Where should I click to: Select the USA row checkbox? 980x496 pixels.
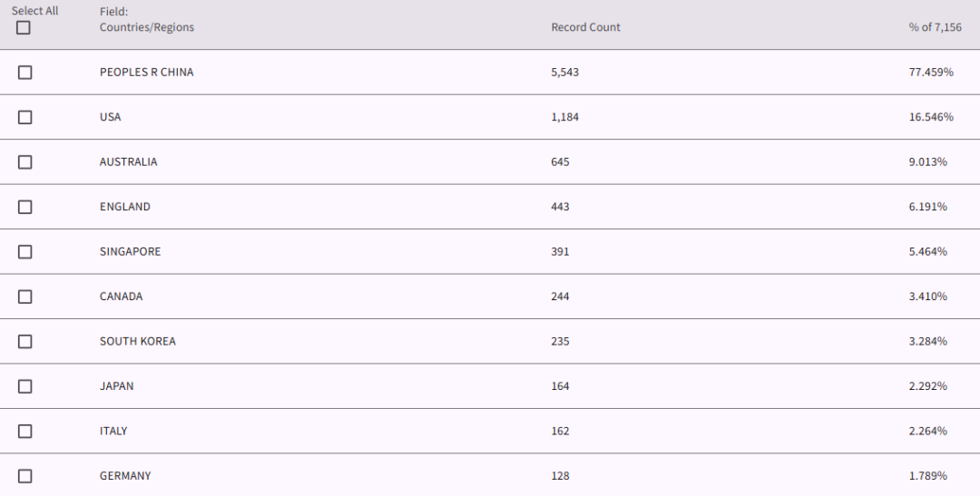click(25, 118)
